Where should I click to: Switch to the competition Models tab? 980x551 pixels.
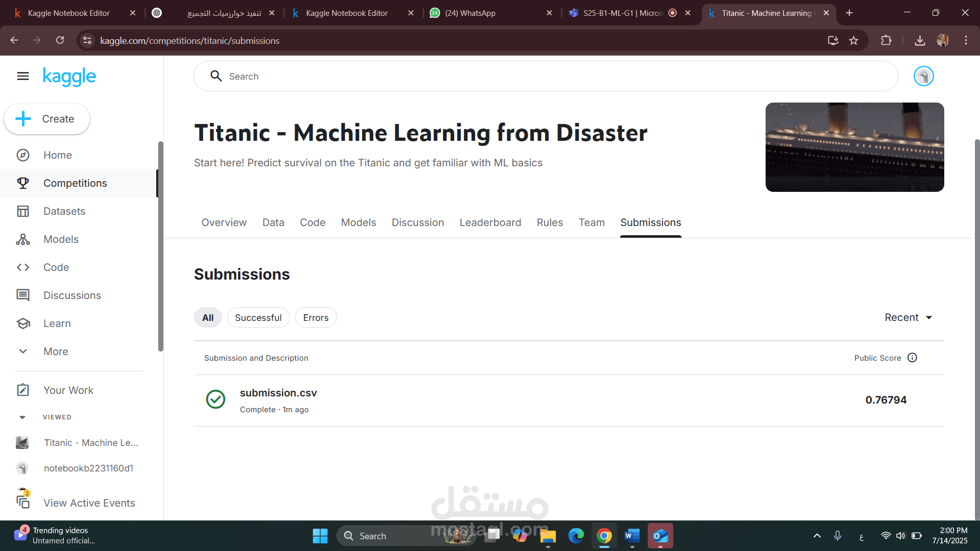tap(358, 223)
